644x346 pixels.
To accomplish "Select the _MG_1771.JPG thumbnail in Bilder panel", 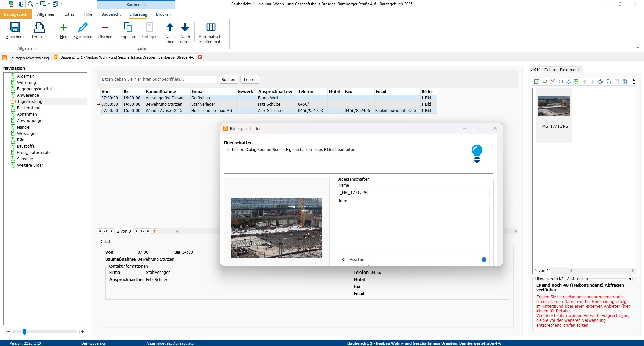I will pyautogui.click(x=554, y=106).
